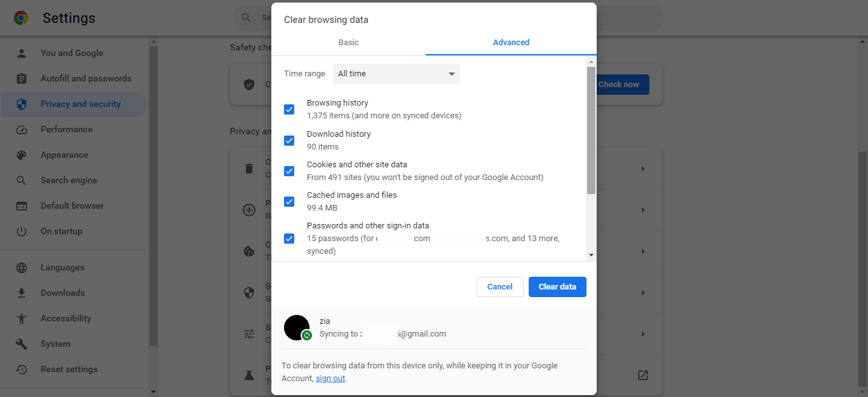This screenshot has height=397, width=868.
Task: Click the Chrome logo icon
Action: point(21,18)
